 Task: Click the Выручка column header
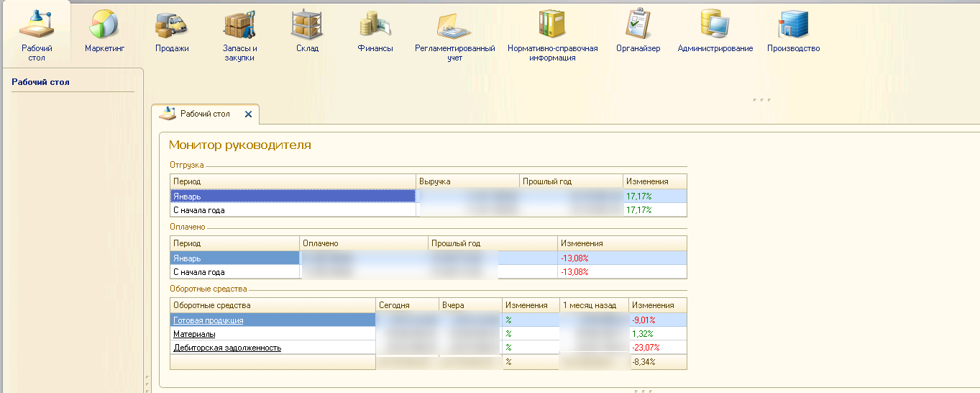[467, 181]
